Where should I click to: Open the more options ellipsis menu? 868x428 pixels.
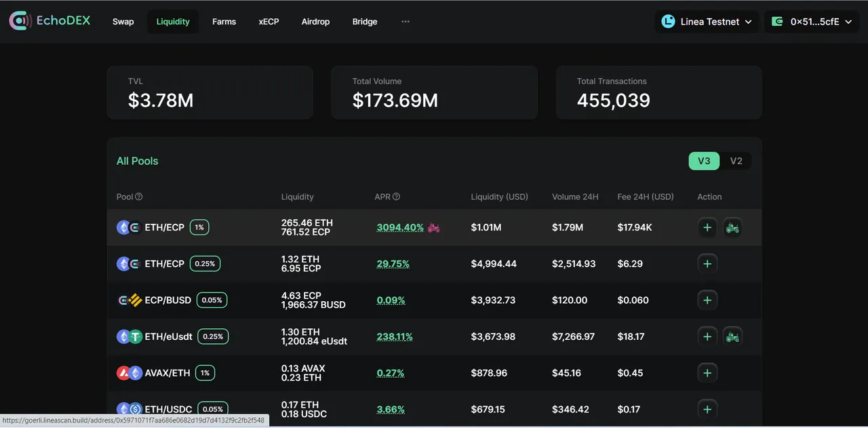pyautogui.click(x=406, y=22)
